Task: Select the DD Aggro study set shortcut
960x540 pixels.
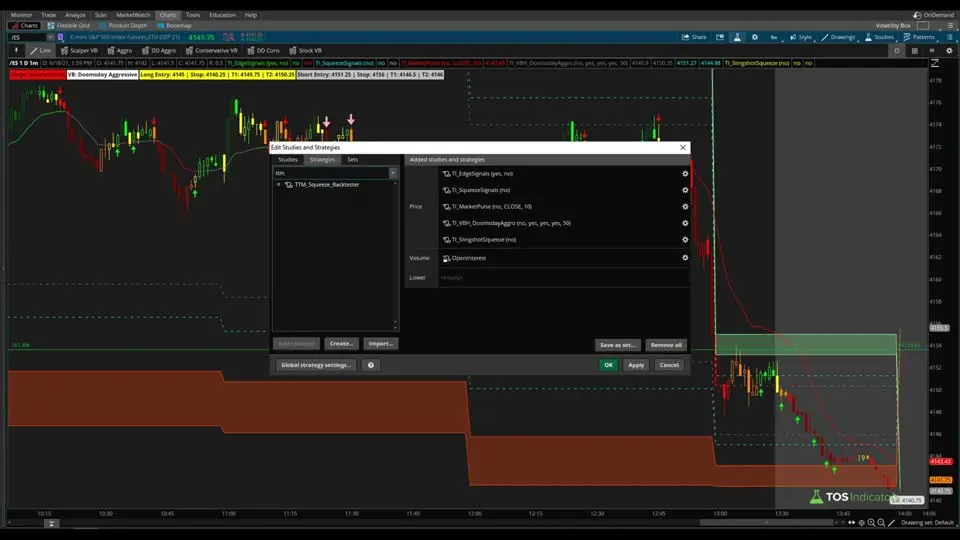Action: pos(159,51)
